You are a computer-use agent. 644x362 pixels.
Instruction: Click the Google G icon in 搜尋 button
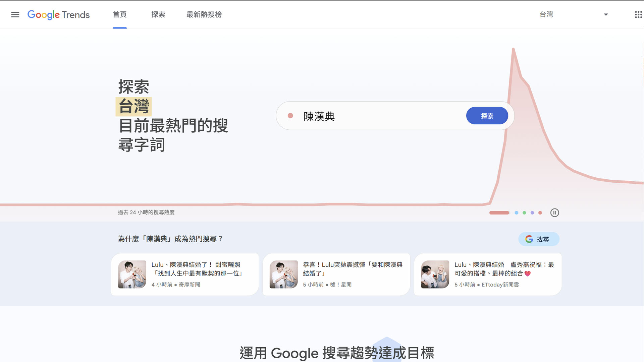point(529,239)
